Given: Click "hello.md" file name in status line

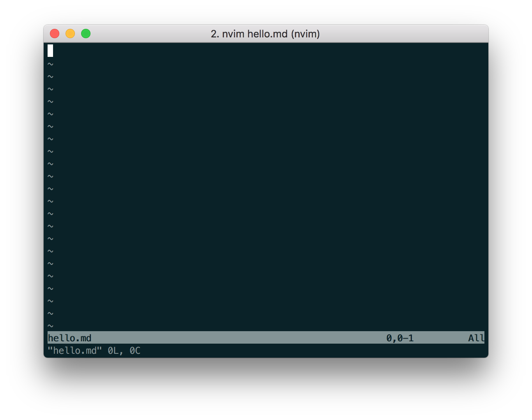Looking at the screenshot, I should pyautogui.click(x=69, y=338).
